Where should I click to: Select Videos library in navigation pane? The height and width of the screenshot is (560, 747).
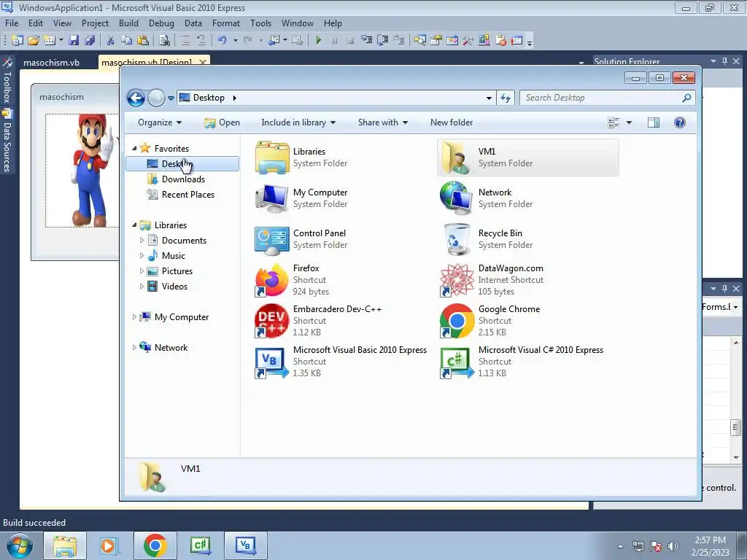pos(174,287)
